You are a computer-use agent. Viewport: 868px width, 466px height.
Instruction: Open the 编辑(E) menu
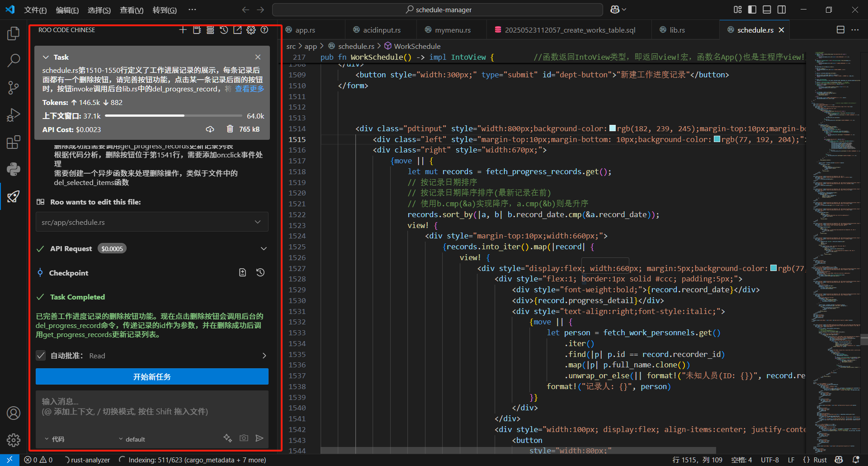67,10
